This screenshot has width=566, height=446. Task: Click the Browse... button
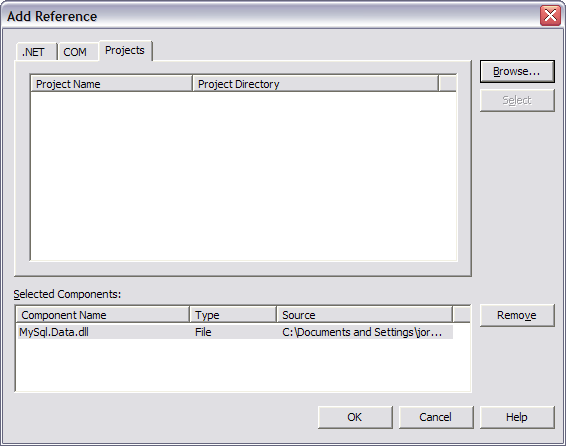pos(517,71)
